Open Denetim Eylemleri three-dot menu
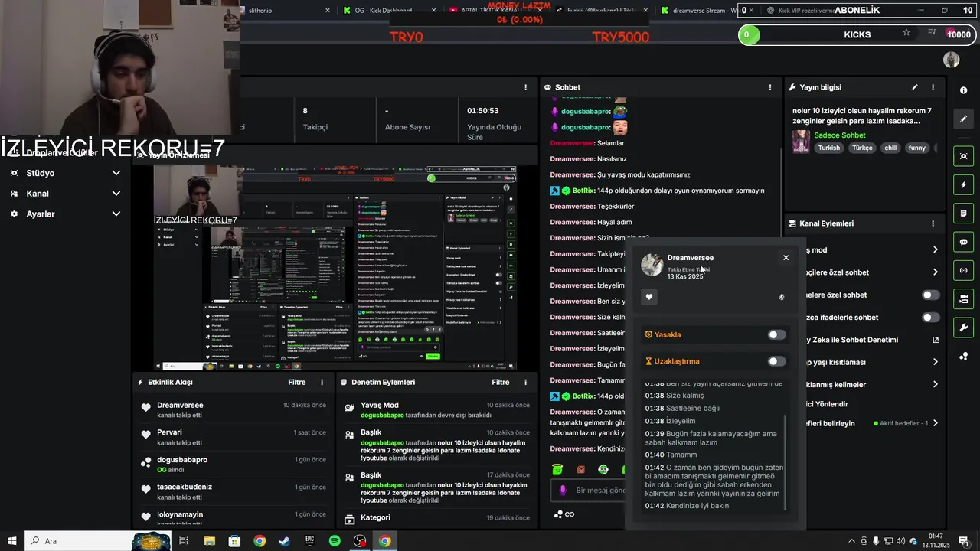The height and width of the screenshot is (551, 980). [x=525, y=382]
